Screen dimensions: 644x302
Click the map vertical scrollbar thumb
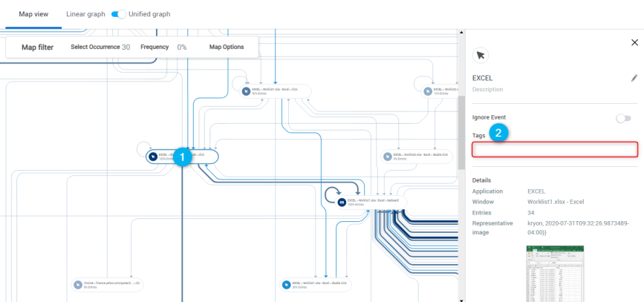(461, 133)
